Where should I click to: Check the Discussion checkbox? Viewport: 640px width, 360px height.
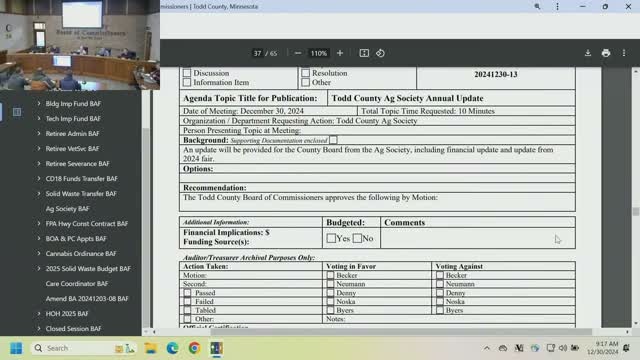click(187, 73)
